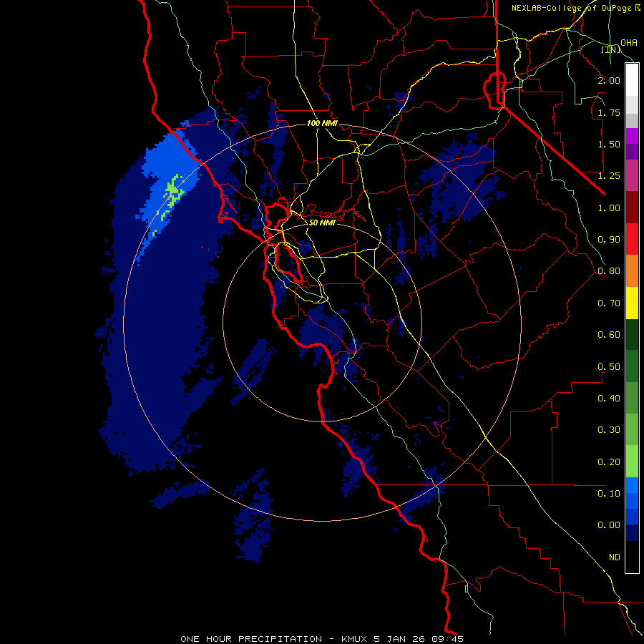This screenshot has height=644, width=644.
Task: Click the 'ONE HOUR PRECIPITATION' title text
Action: [251, 639]
